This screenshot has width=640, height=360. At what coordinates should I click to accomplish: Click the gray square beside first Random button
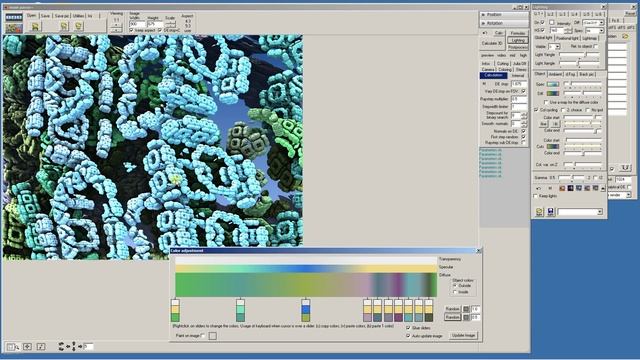[466, 309]
